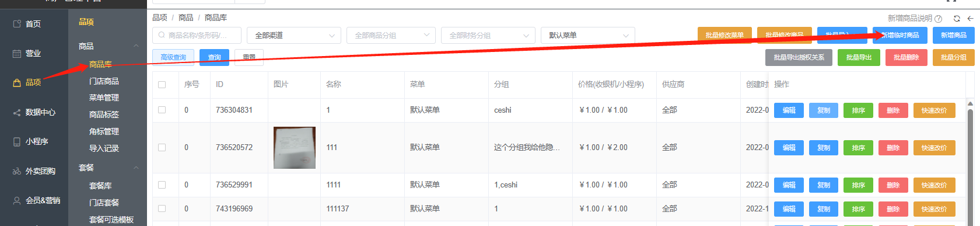The width and height of the screenshot is (980, 226).
Task: Click group cell 这个分组我给他隐…
Action: (527, 148)
